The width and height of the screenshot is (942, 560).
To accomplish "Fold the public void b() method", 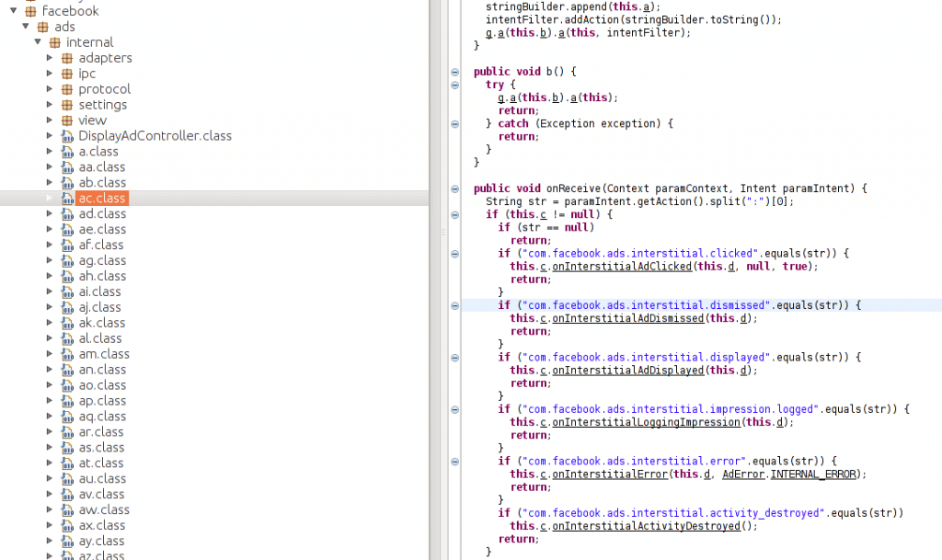I will pos(454,72).
